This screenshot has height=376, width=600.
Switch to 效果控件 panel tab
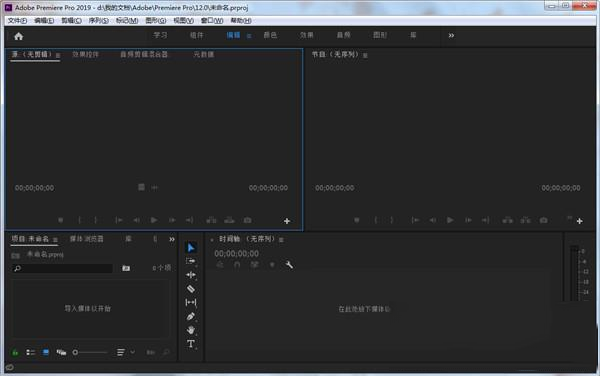coord(85,54)
